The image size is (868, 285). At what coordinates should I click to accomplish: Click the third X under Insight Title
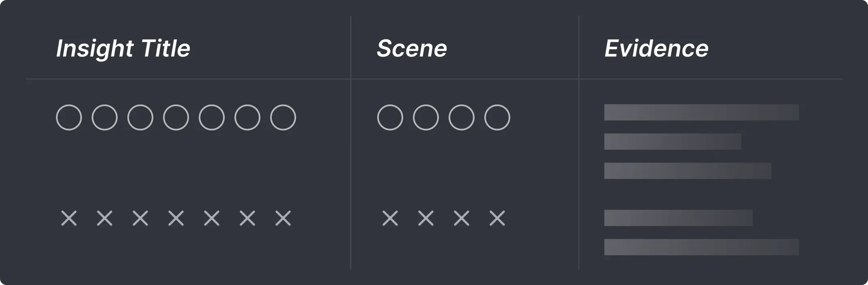click(140, 218)
